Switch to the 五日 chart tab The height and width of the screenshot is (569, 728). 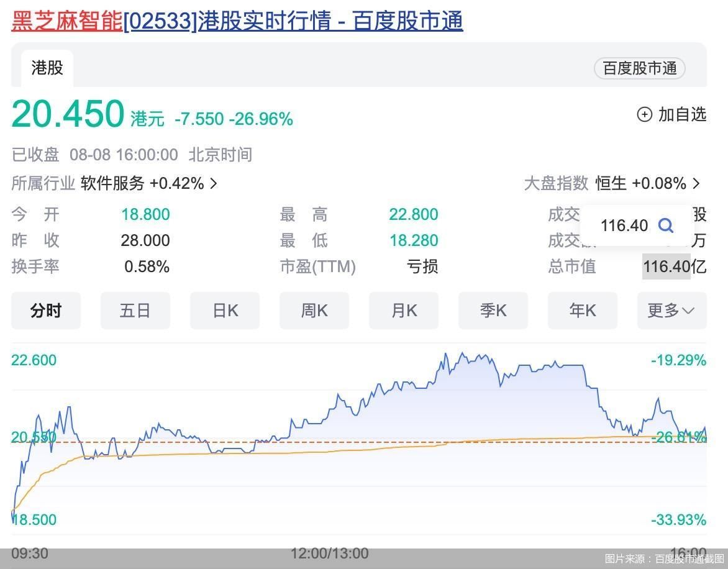pos(135,311)
